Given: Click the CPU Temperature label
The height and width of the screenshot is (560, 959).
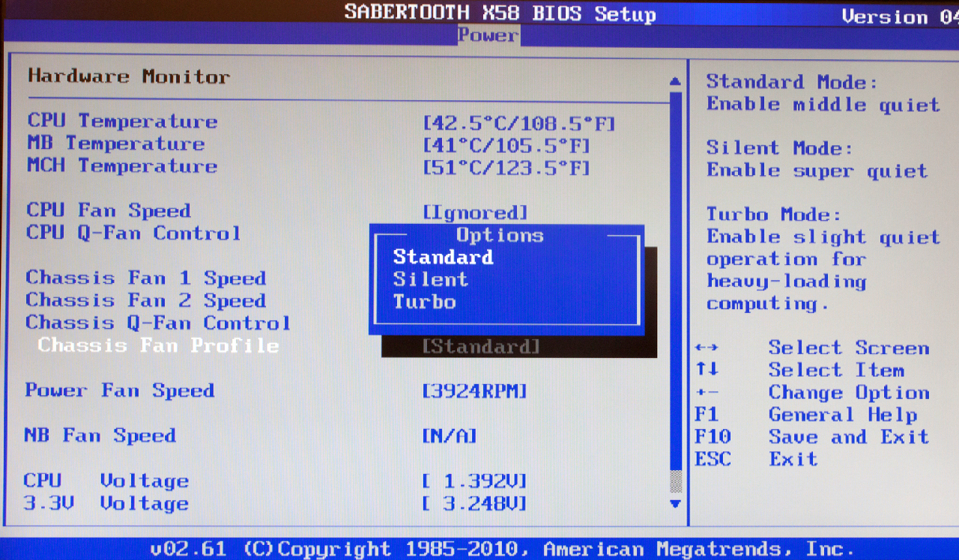Looking at the screenshot, I should [122, 121].
